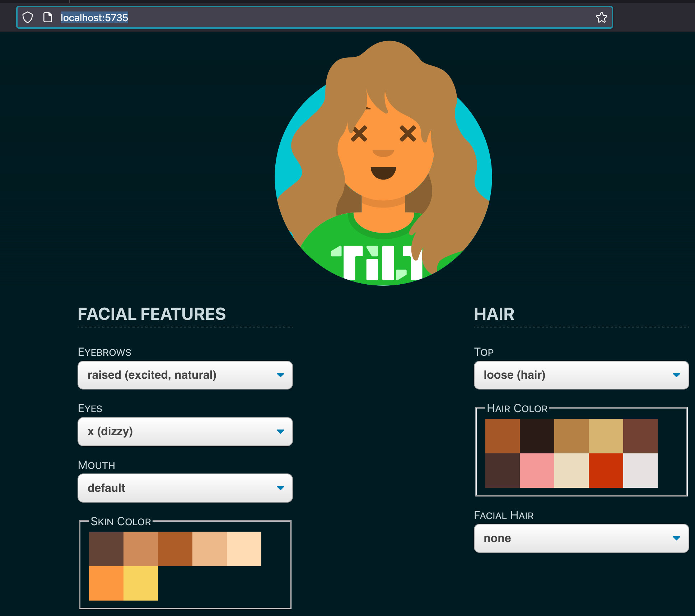The width and height of the screenshot is (695, 616).
Task: Click the shield tracking protection icon
Action: point(28,17)
